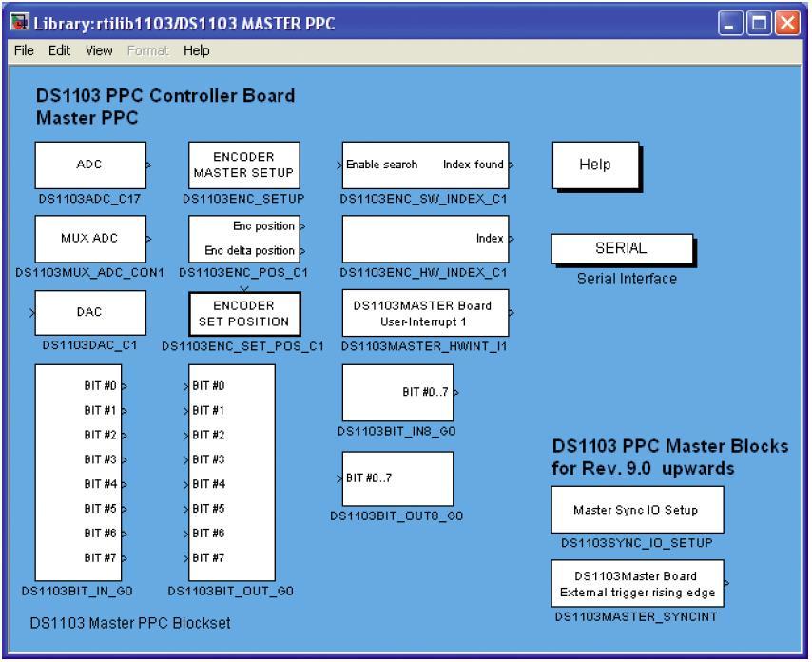The width and height of the screenshot is (812, 662).
Task: Click BIT #7 output port of bit input block
Action: tap(125, 558)
